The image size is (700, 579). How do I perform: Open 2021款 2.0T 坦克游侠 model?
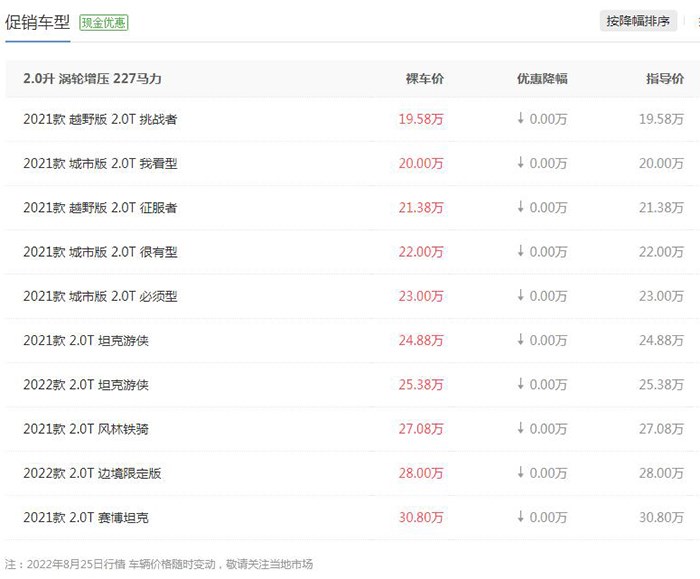(86, 341)
